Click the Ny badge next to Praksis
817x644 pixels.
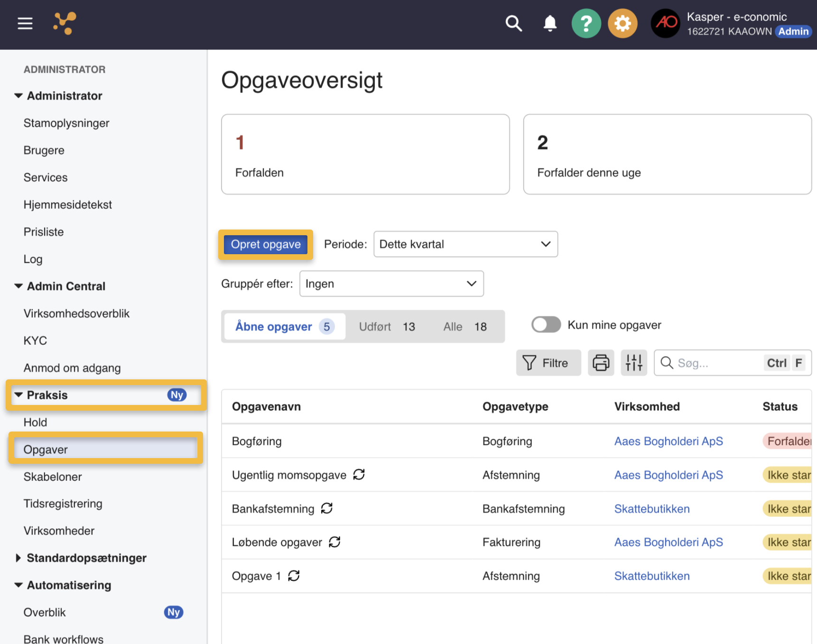[x=177, y=395]
